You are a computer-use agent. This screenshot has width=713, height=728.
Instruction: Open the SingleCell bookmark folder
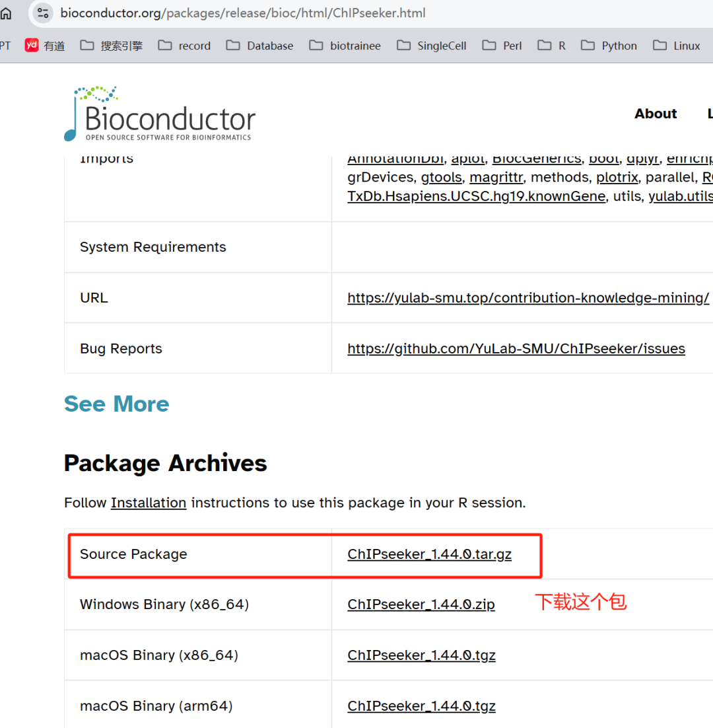tap(431, 46)
